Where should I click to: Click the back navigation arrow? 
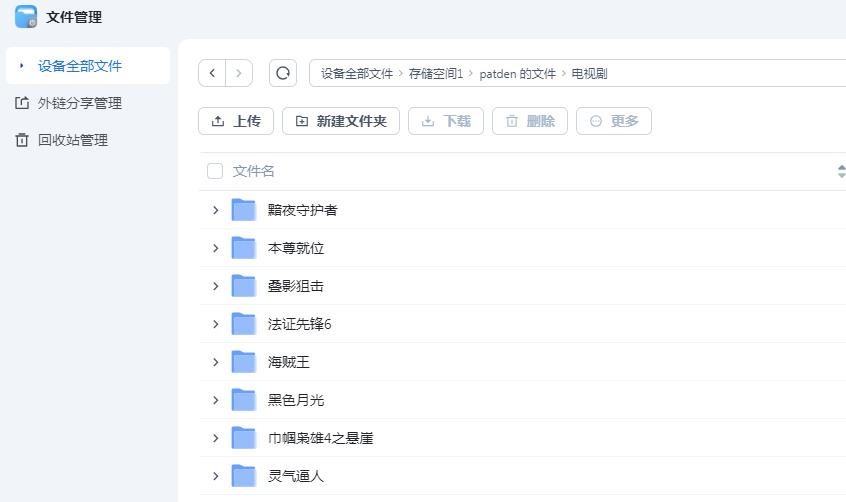[x=212, y=73]
